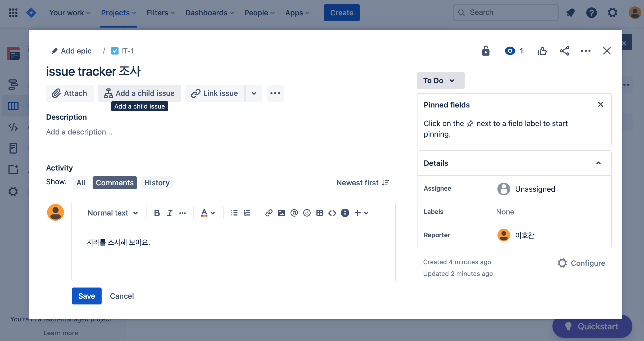Open issue actions ellipsis in dialog header
This screenshot has height=341, width=644.
[x=586, y=51]
